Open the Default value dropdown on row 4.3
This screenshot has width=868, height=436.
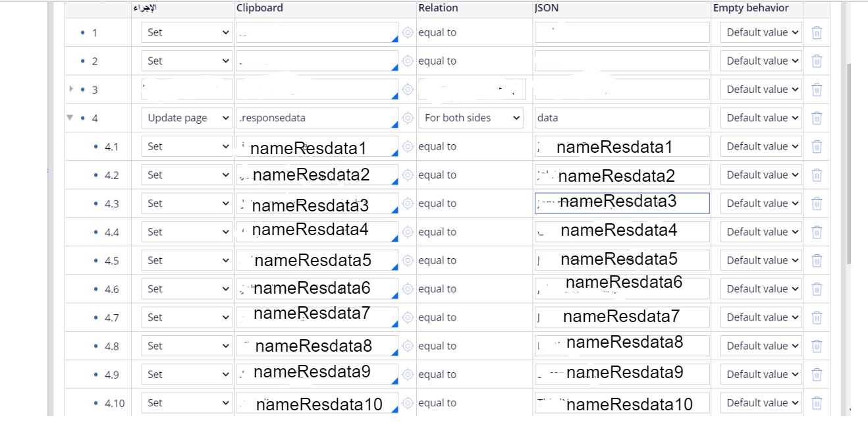[761, 203]
